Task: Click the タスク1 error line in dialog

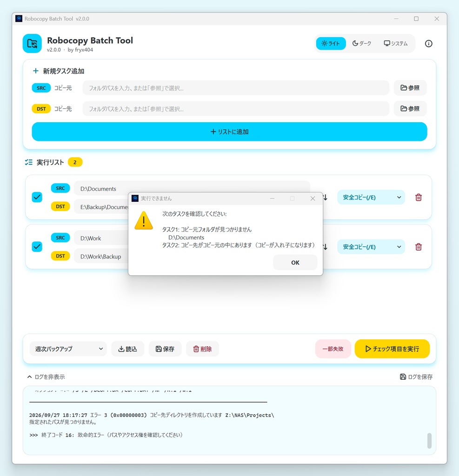Action: pyautogui.click(x=207, y=230)
